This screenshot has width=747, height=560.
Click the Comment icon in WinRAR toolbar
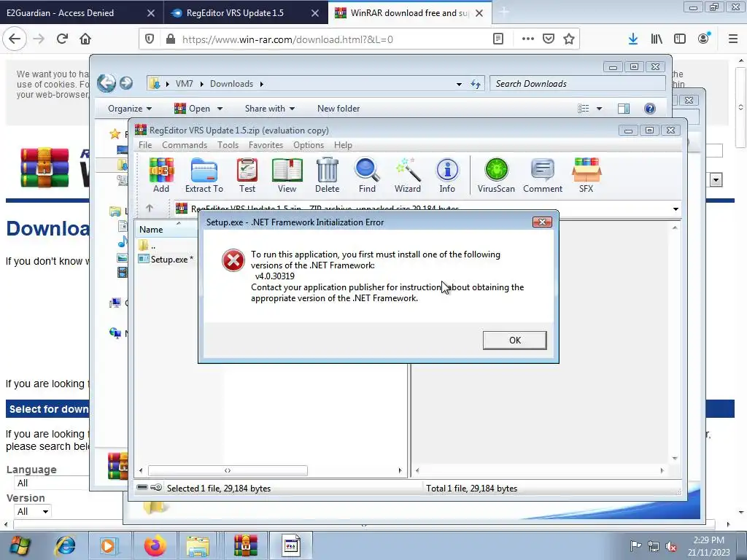543,175
